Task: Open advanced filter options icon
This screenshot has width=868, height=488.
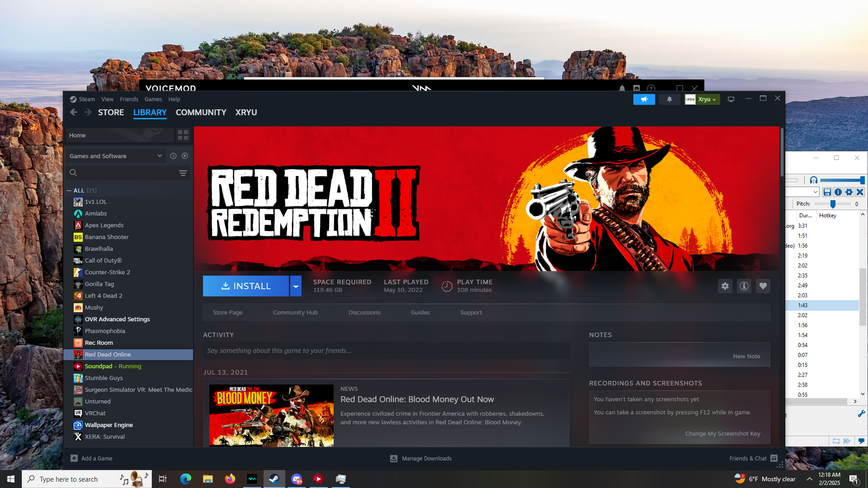Action: pyautogui.click(x=183, y=173)
